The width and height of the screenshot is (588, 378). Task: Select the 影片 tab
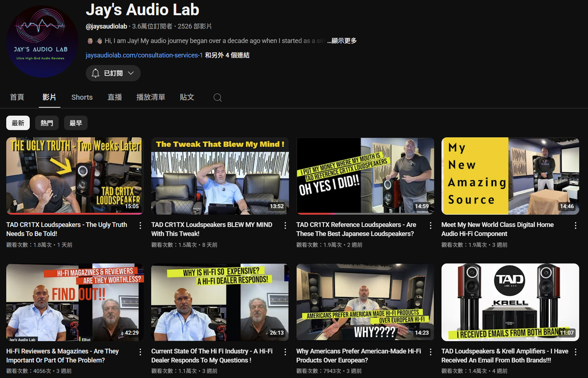pyautogui.click(x=49, y=97)
